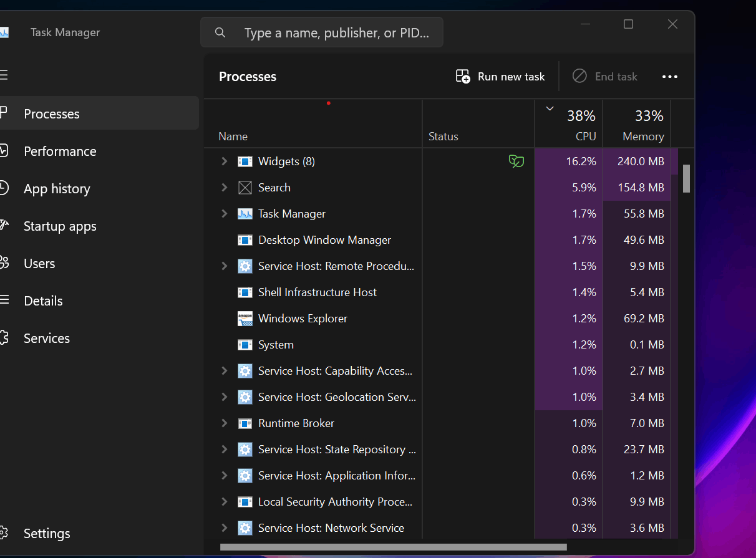Open the three-dot more options menu
This screenshot has width=756, height=558.
pyautogui.click(x=670, y=77)
